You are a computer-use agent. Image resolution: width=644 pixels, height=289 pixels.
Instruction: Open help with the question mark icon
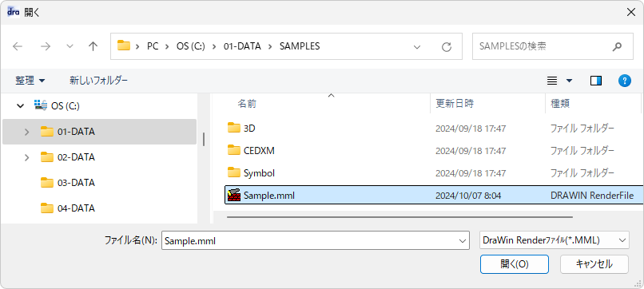pyautogui.click(x=624, y=81)
